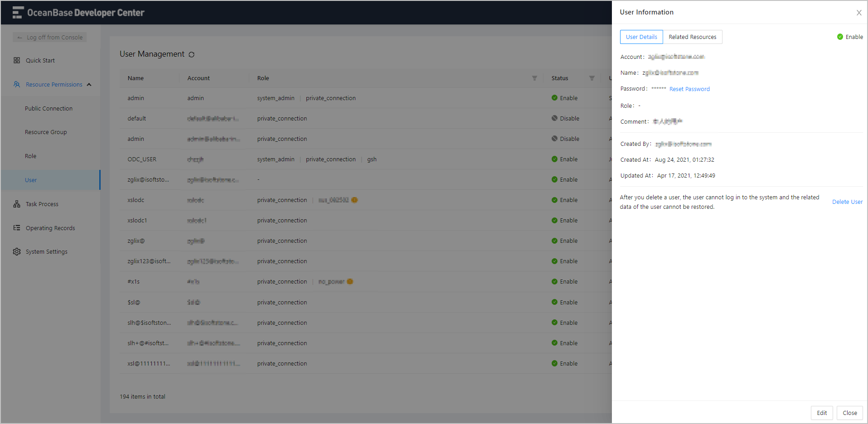Click the back arrow icon beside Log off from Console
Image resolution: width=868 pixels, height=424 pixels.
tap(19, 38)
